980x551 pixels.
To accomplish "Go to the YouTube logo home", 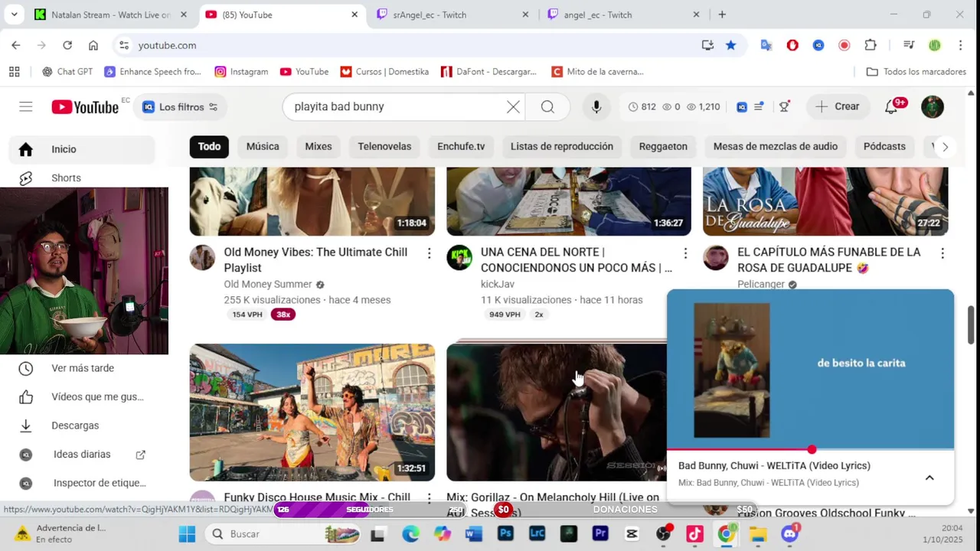I will click(x=85, y=107).
